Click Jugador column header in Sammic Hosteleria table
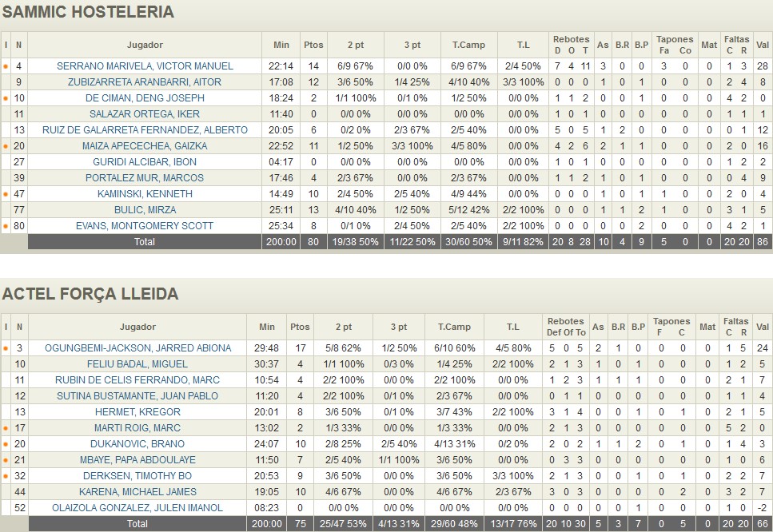The height and width of the screenshot is (532, 773). click(145, 45)
